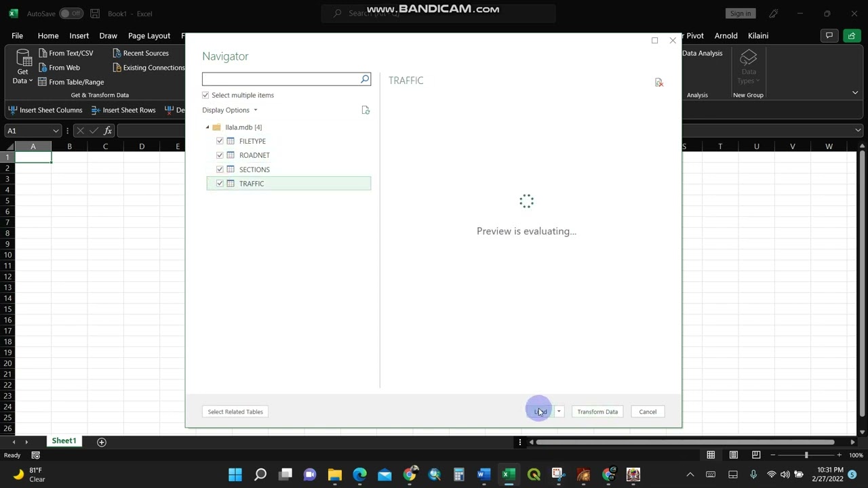The height and width of the screenshot is (488, 868).
Task: Click Insert Sheet Columns
Action: coord(45,110)
